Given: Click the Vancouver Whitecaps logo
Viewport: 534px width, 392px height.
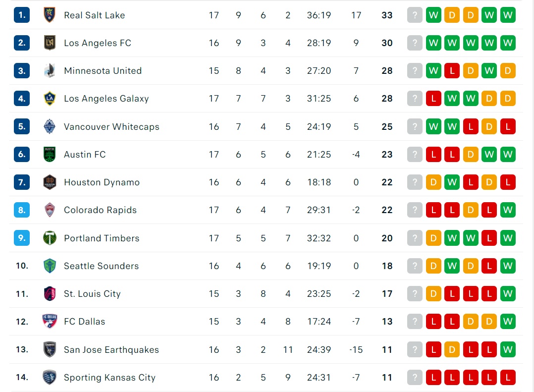Looking at the screenshot, I should tap(50, 126).
